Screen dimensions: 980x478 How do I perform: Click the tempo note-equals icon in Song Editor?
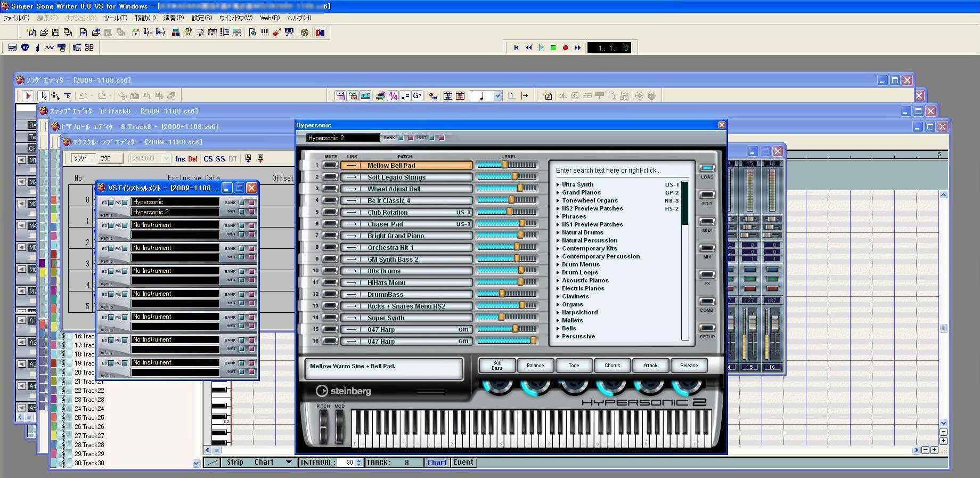(x=405, y=95)
